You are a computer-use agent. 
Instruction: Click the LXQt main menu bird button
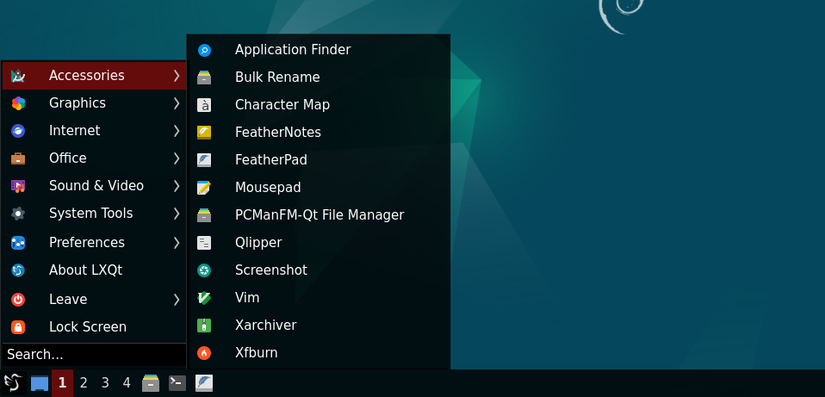[x=13, y=383]
